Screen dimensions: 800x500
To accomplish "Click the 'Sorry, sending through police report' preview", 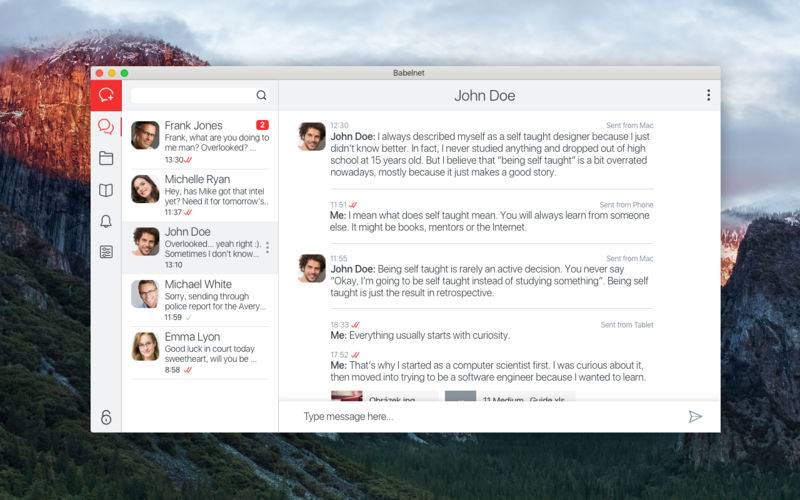I will pyautogui.click(x=215, y=301).
